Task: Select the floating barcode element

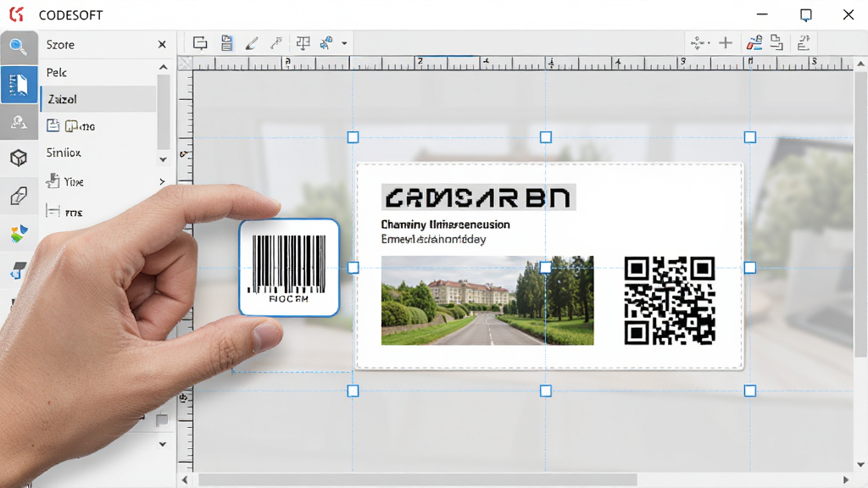Action: 289,268
